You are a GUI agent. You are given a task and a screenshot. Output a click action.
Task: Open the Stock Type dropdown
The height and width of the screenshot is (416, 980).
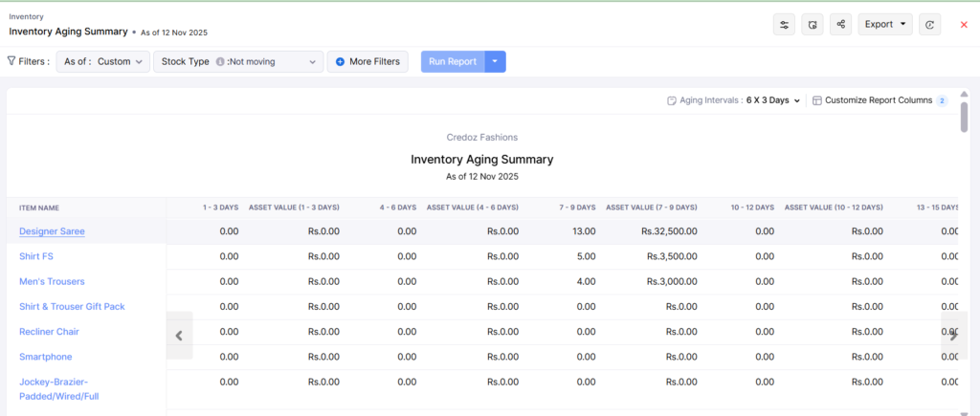click(238, 62)
